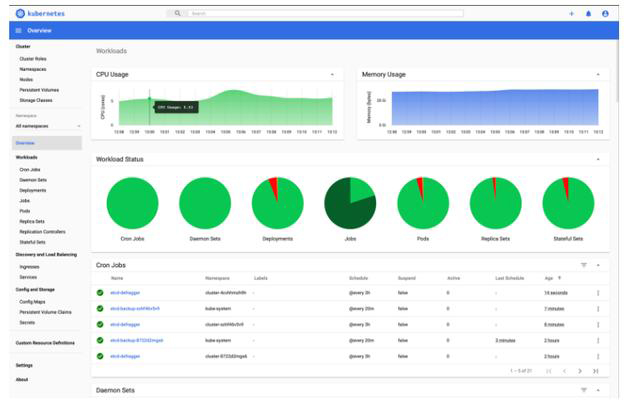Open Replica Sets in the sidebar
The image size is (640, 400).
coord(32,222)
